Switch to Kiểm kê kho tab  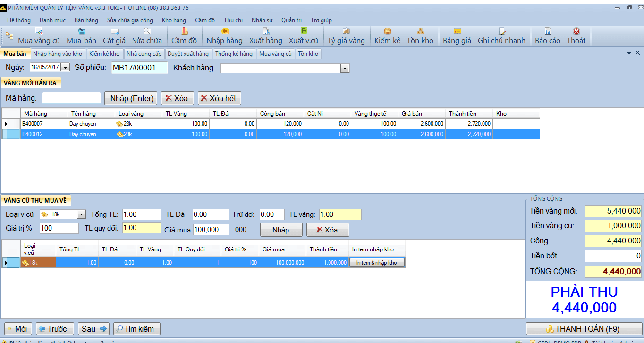[104, 54]
